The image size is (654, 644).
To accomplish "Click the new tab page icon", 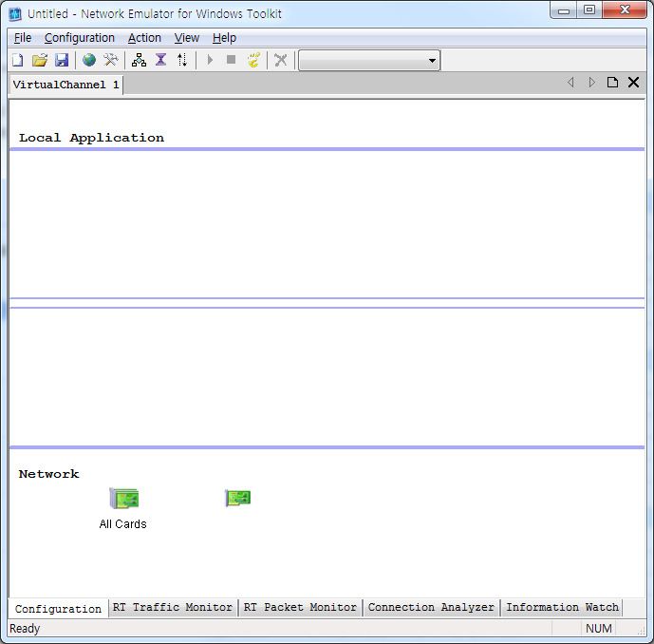I will (612, 83).
